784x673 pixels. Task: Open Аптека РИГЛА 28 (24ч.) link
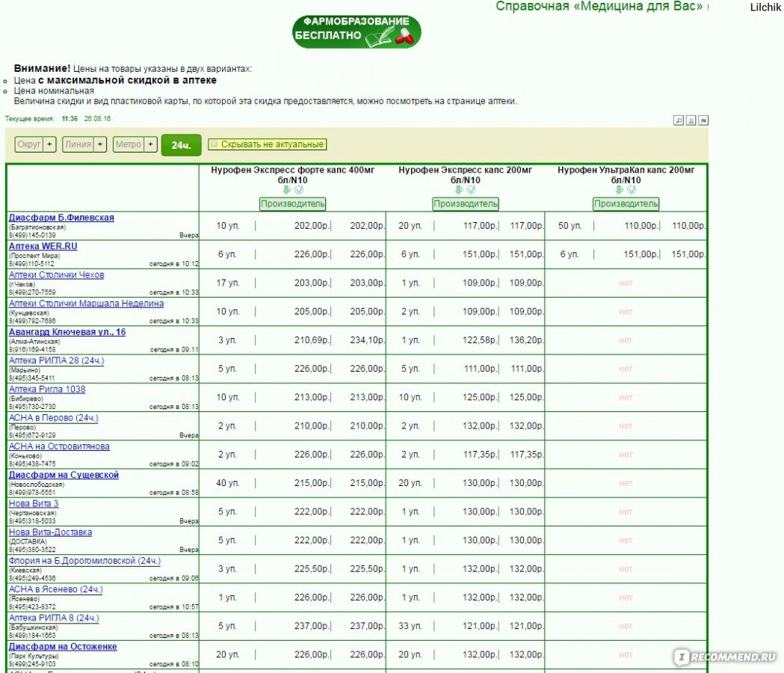(57, 360)
